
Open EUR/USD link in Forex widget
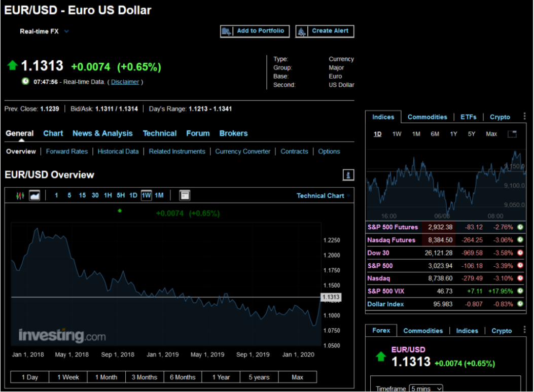point(408,350)
